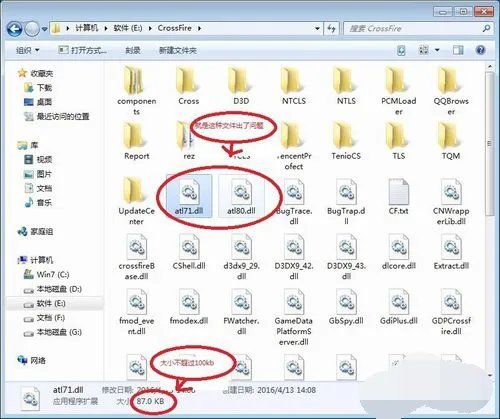Open the PCMLoader folder

point(399,90)
